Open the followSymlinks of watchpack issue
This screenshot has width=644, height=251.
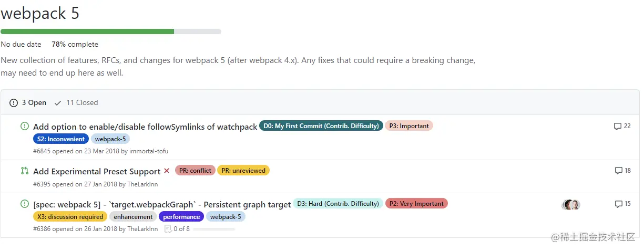(x=145, y=127)
